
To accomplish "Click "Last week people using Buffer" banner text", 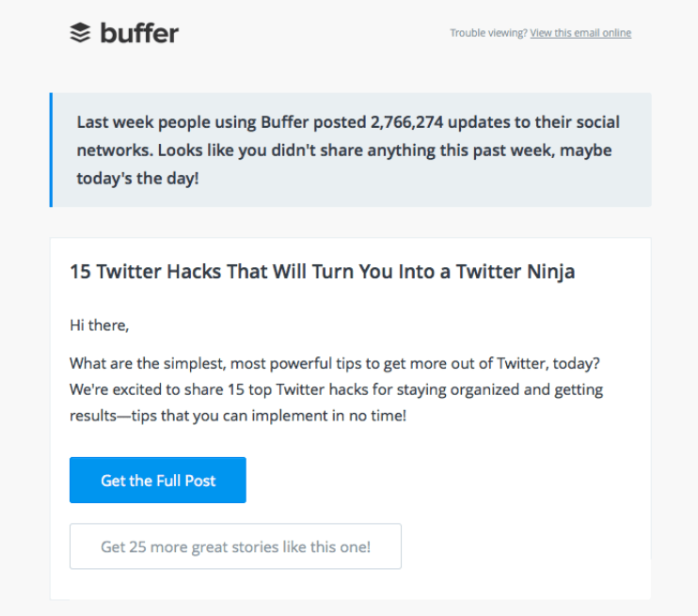I will click(x=174, y=122).
